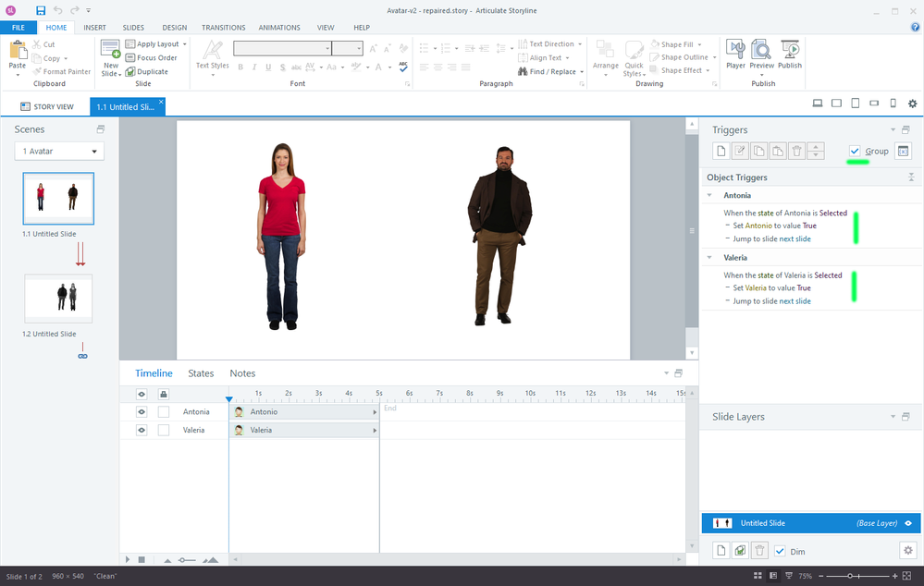Click the Publish icon in ribbon

coord(789,52)
